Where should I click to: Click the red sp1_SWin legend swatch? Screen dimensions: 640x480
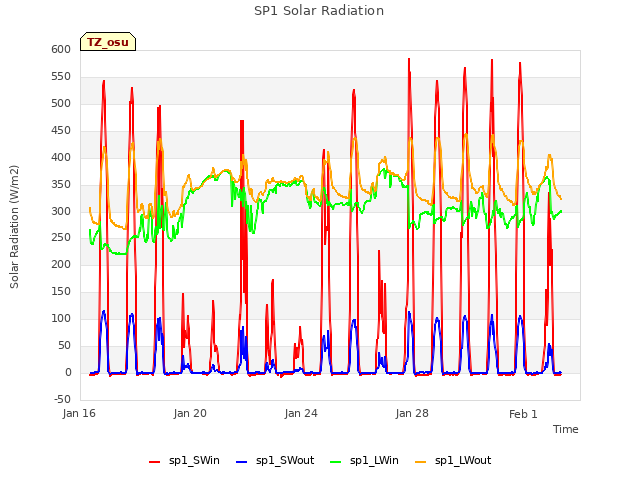click(155, 462)
